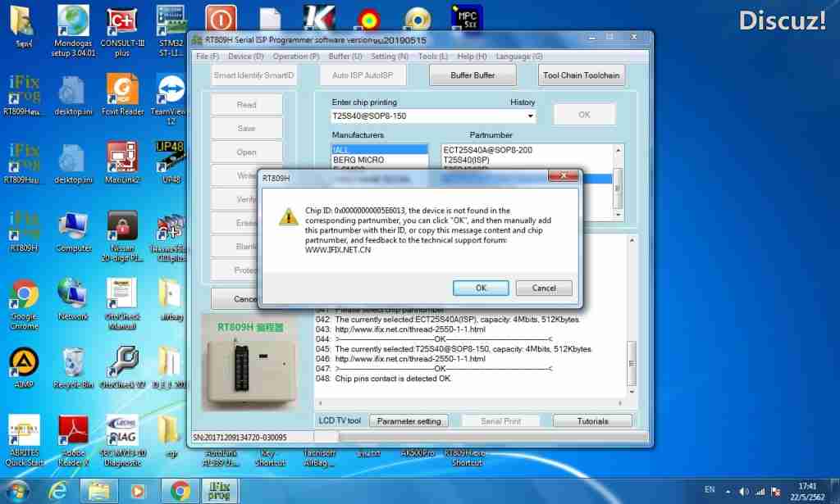The width and height of the screenshot is (840, 504).
Task: Click the Parameter setting button
Action: 409,421
